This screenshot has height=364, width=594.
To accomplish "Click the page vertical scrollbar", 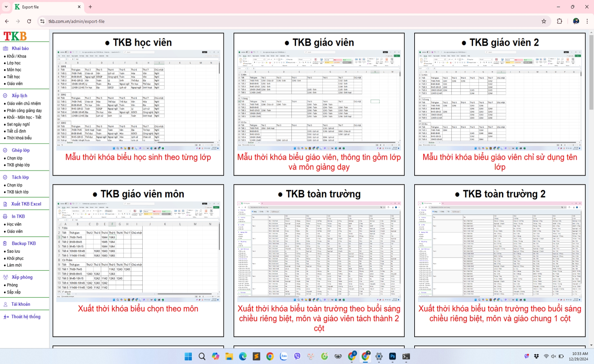I will pos(591,72).
